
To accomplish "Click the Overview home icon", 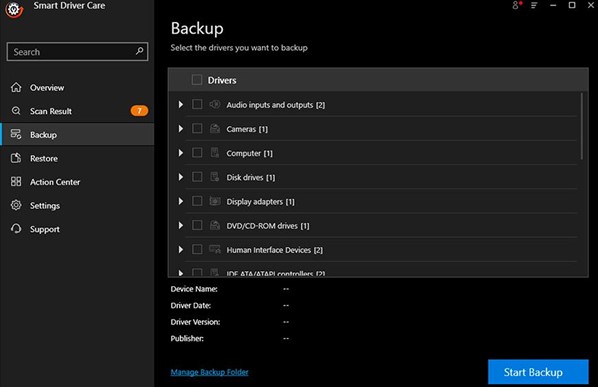I will point(16,87).
